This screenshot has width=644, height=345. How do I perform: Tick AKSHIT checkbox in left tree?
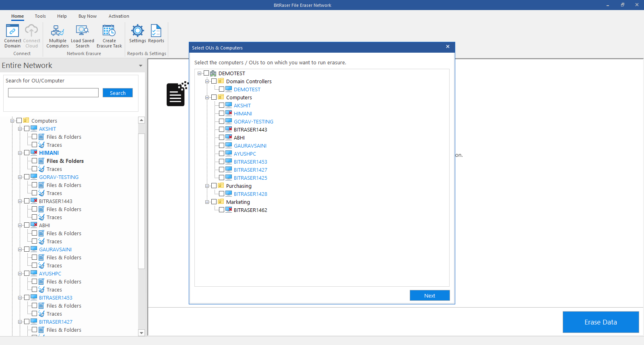click(27, 129)
